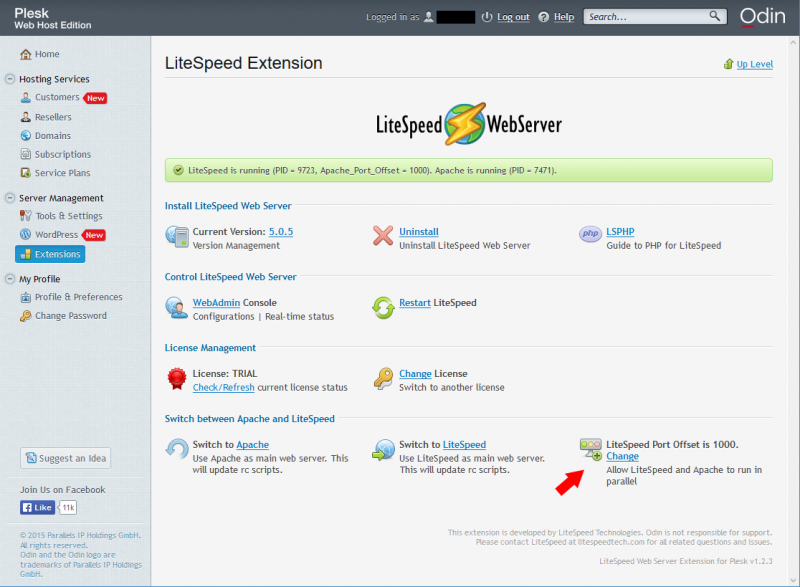Collapse the Hosting Services section

pos(10,79)
